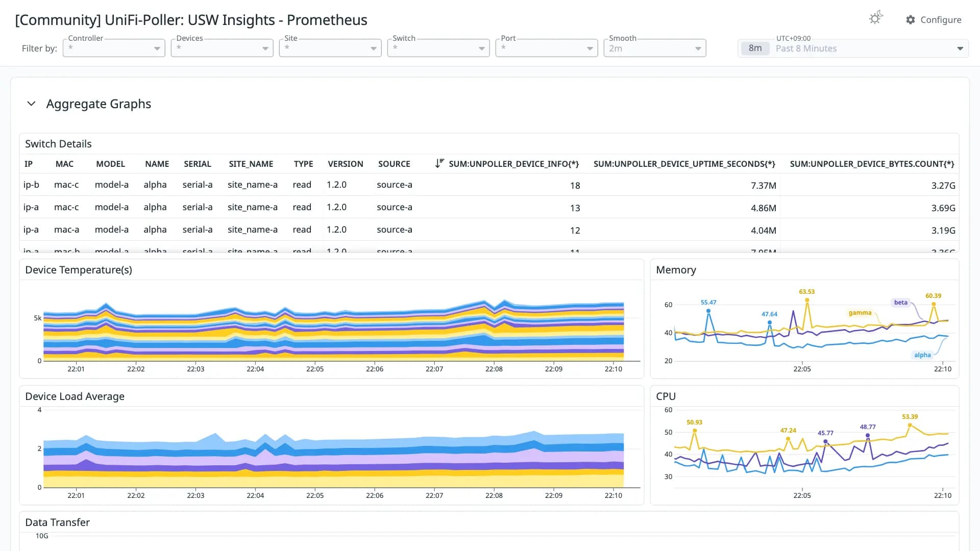Click the 3.69G bytes count value
980x551 pixels.
click(943, 208)
